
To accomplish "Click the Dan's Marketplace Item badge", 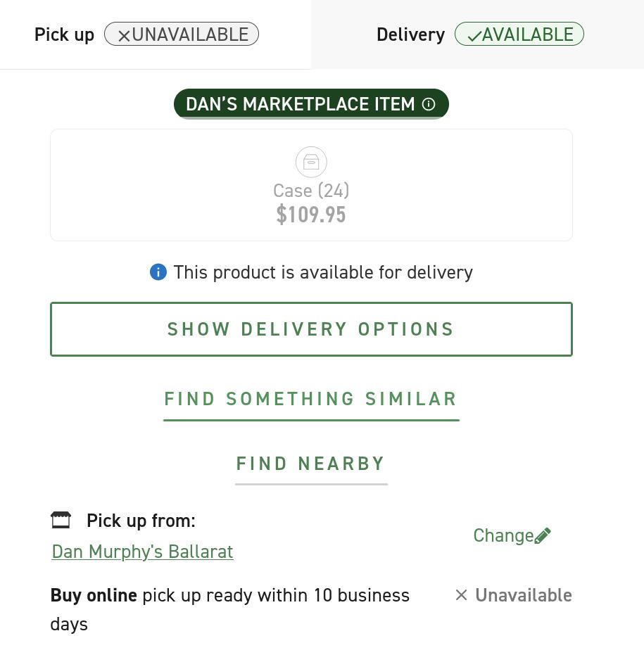I will 301,104.
